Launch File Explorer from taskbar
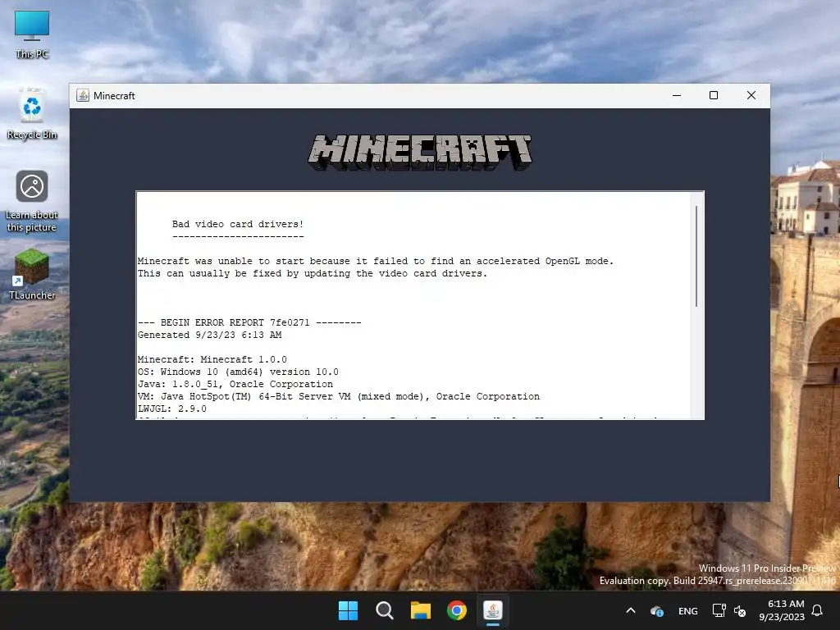840x630 pixels. point(421,610)
